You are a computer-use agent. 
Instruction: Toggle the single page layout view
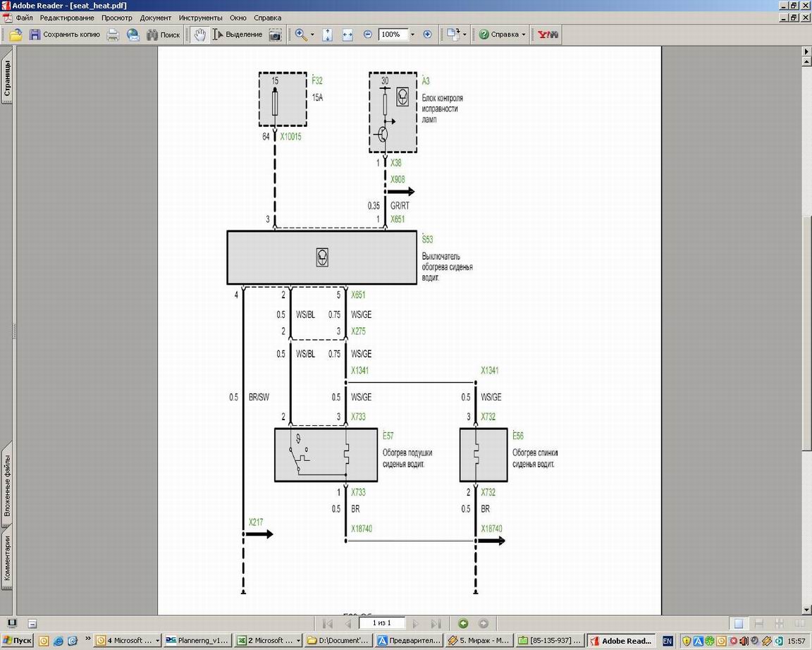tap(738, 623)
